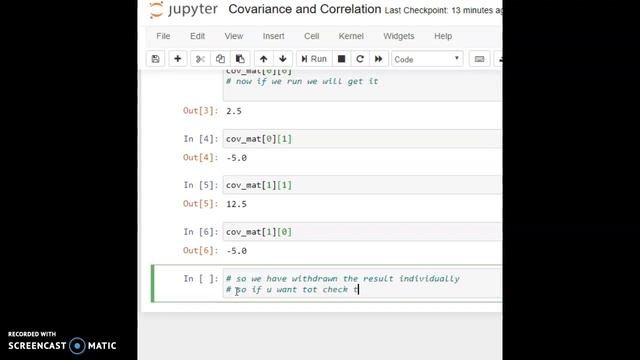Click the In [5] prompt label
Image resolution: width=640 pixels, height=360 pixels.
201,185
